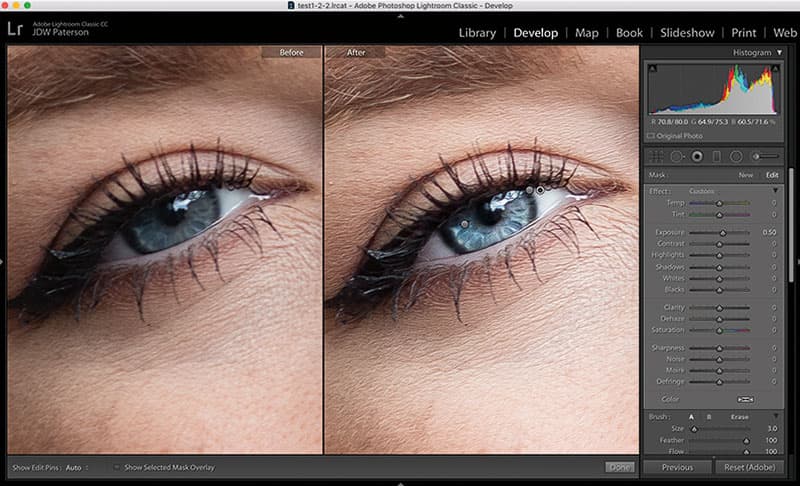The image size is (800, 486).
Task: Click Edit in the Mask row
Action: (772, 175)
